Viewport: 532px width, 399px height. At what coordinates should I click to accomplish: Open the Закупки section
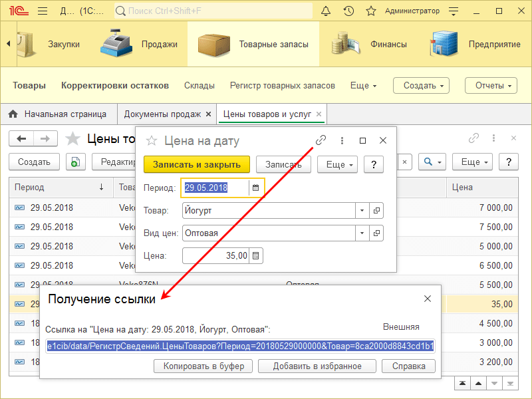tap(50, 44)
